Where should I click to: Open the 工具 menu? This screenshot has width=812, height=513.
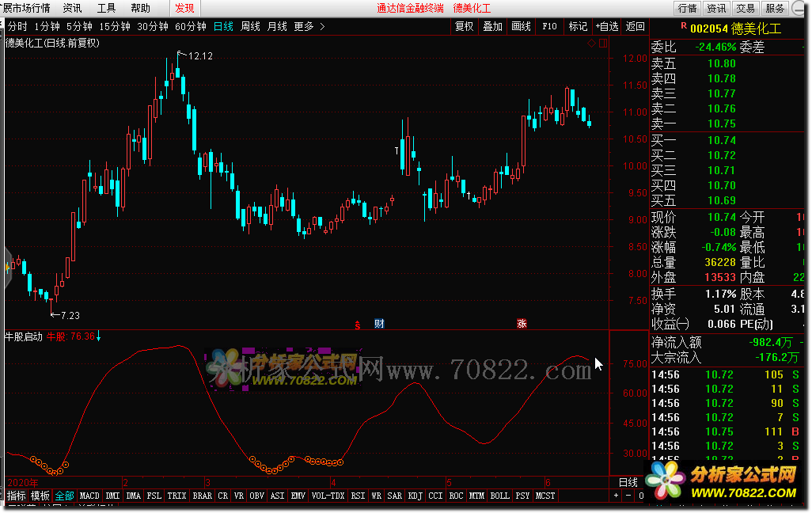106,8
